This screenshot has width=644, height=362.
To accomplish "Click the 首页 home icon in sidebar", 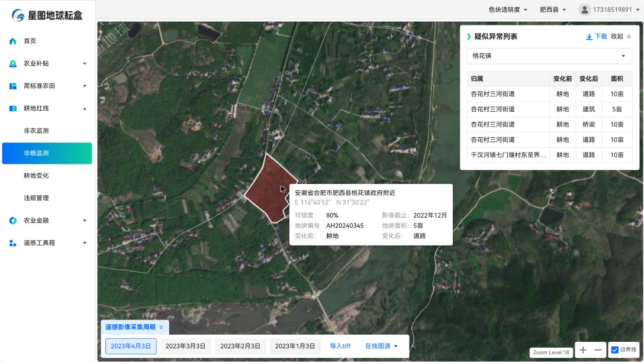I will point(13,41).
